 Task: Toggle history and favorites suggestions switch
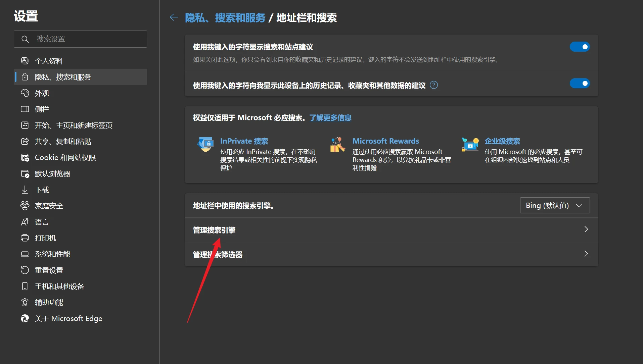[580, 83]
